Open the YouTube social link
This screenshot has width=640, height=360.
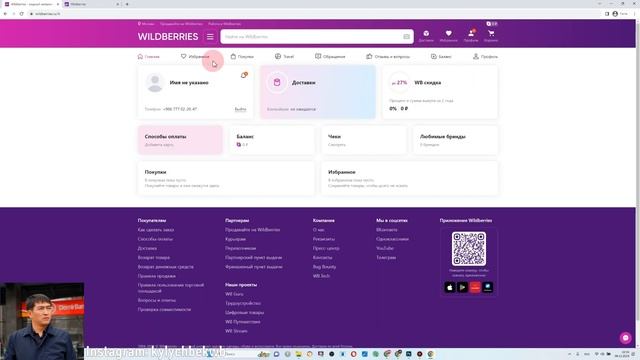coord(385,248)
